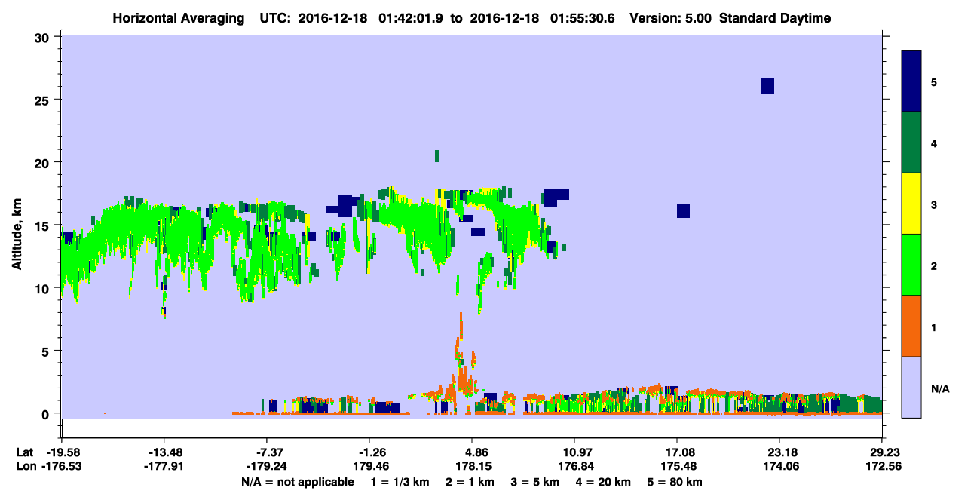The height and width of the screenshot is (503, 980).
Task: Click the 'Lon' row label
Action: [26, 467]
